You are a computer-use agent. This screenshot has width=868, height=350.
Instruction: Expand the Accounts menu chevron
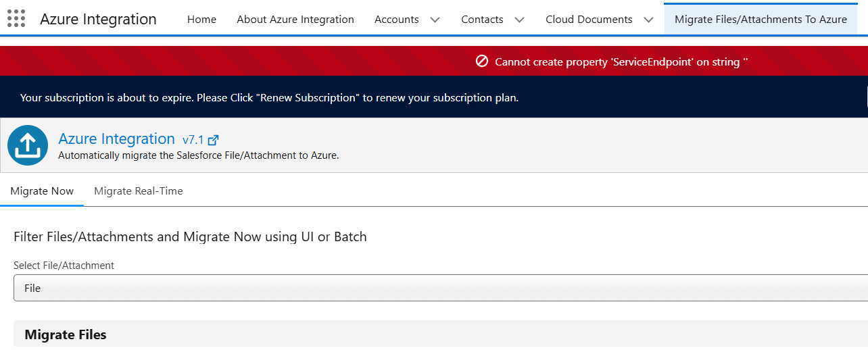click(435, 20)
